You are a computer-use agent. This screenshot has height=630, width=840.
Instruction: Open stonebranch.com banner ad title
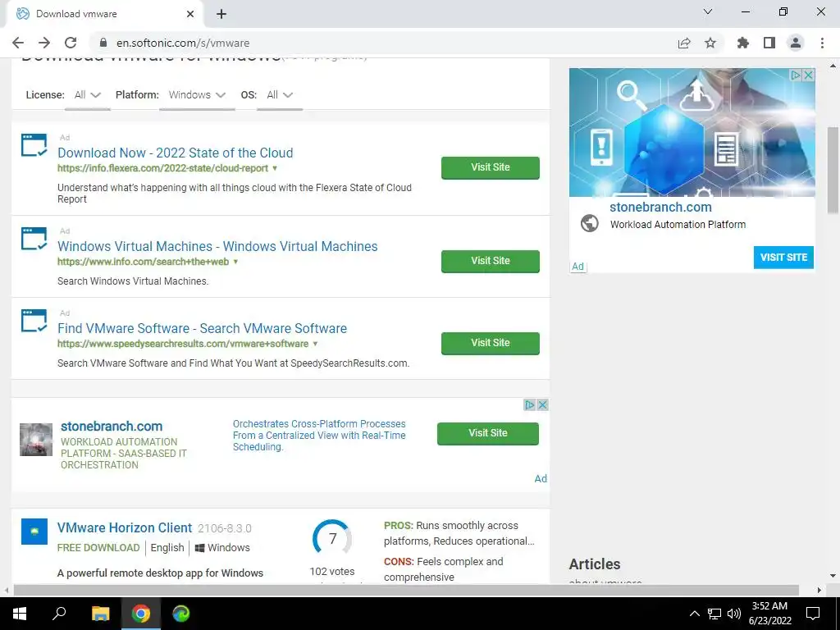112,427
